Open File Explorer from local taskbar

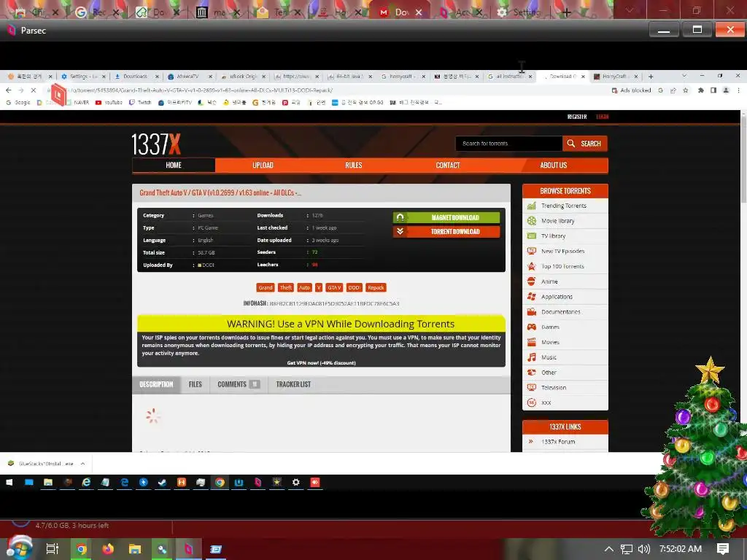135,549
